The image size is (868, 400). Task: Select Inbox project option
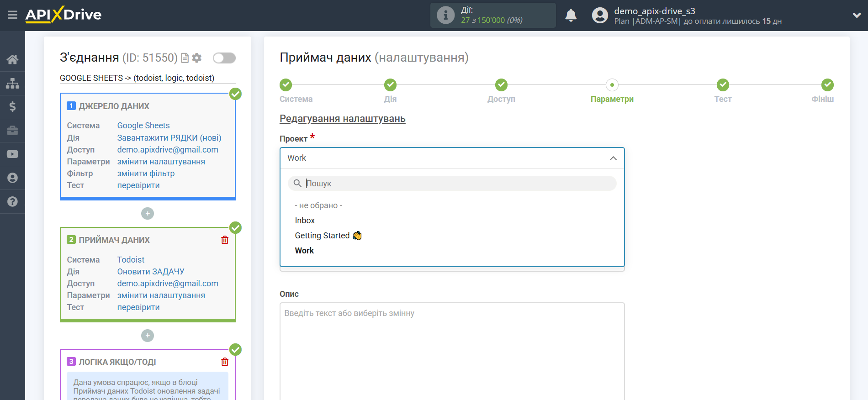point(305,221)
